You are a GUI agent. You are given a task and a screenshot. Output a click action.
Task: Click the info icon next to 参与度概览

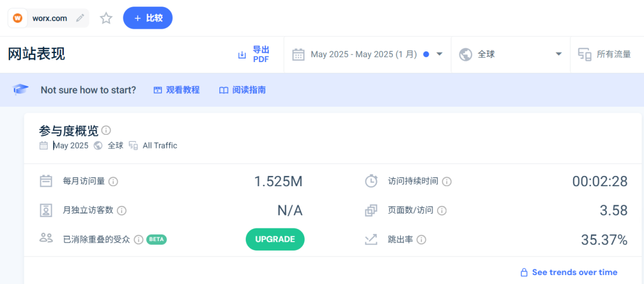(x=106, y=131)
